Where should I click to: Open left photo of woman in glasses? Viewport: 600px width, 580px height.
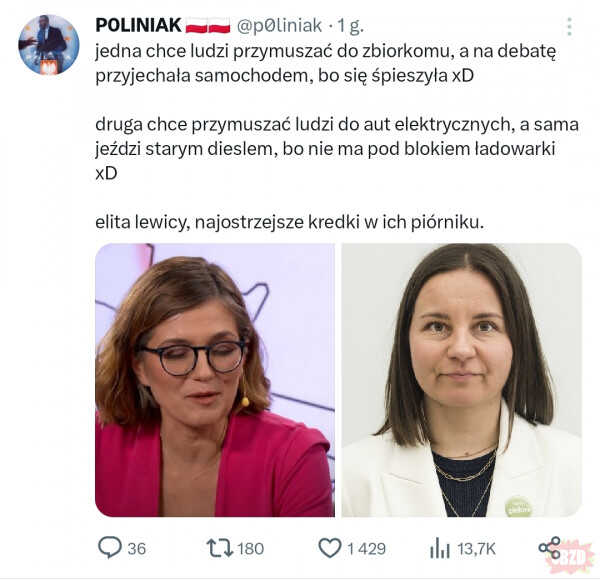(215, 380)
